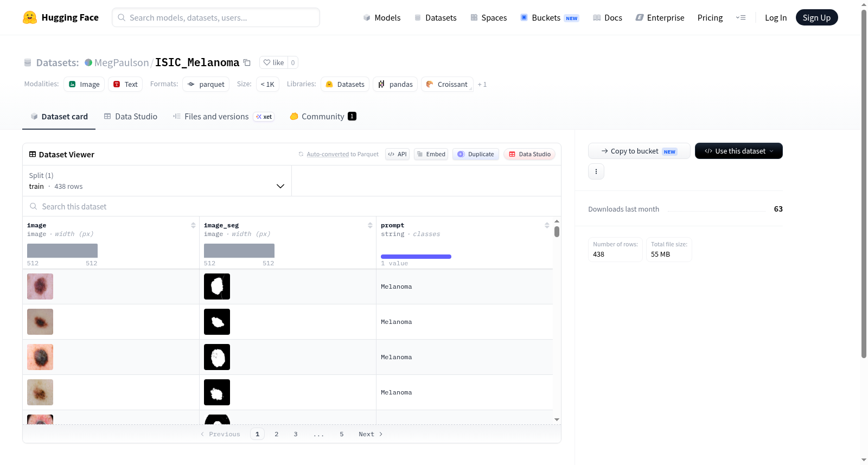This screenshot has width=868, height=465.
Task: Click the pandas library tag
Action: click(x=395, y=84)
